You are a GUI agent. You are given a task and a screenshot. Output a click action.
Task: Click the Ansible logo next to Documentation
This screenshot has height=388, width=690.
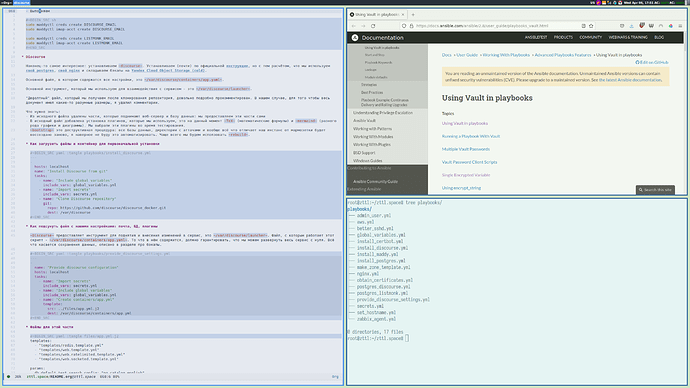click(x=355, y=38)
